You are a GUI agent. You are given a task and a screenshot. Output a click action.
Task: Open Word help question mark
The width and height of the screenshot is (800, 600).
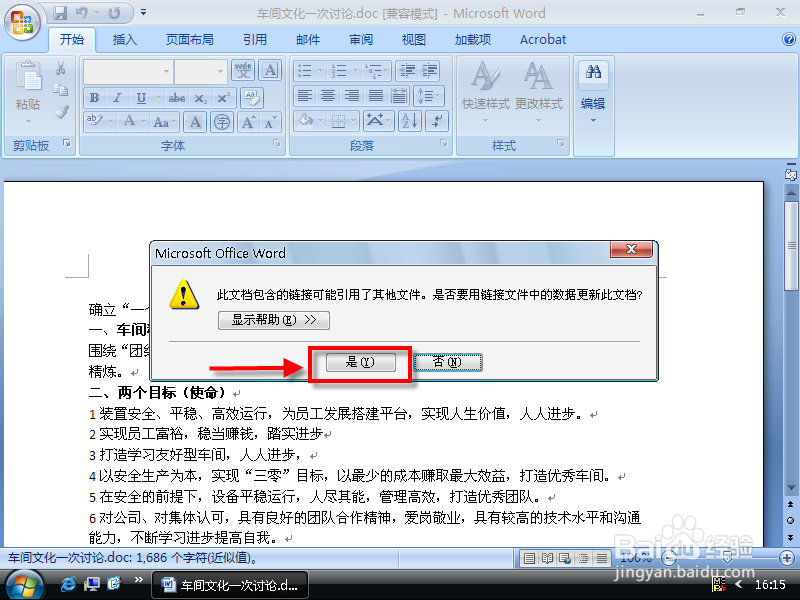click(789, 39)
